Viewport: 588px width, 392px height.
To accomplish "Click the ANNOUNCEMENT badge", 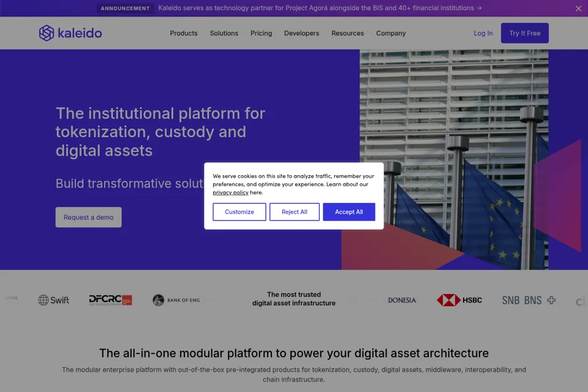I will tap(125, 8).
